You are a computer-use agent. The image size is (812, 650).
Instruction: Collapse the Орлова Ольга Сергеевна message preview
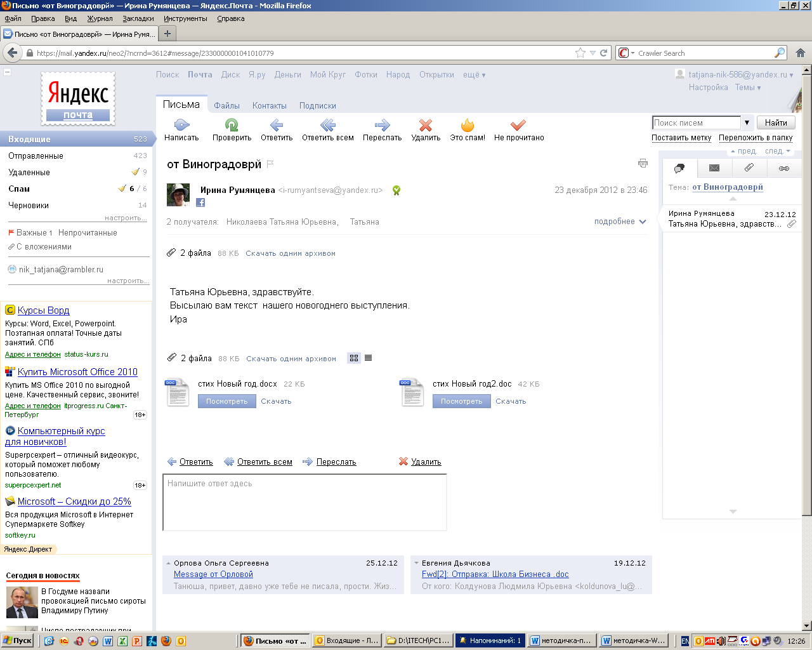(168, 563)
